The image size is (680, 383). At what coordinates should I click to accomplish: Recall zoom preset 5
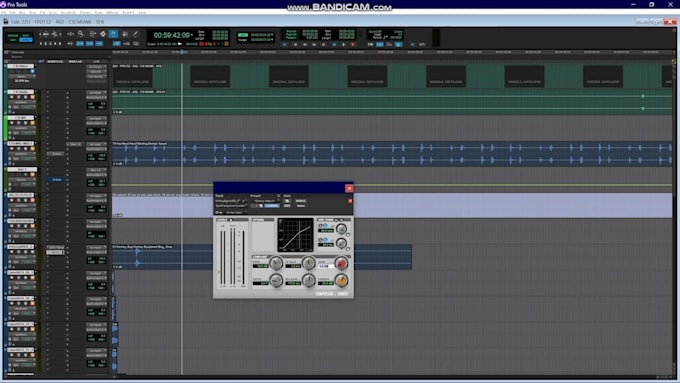pyautogui.click(x=59, y=43)
